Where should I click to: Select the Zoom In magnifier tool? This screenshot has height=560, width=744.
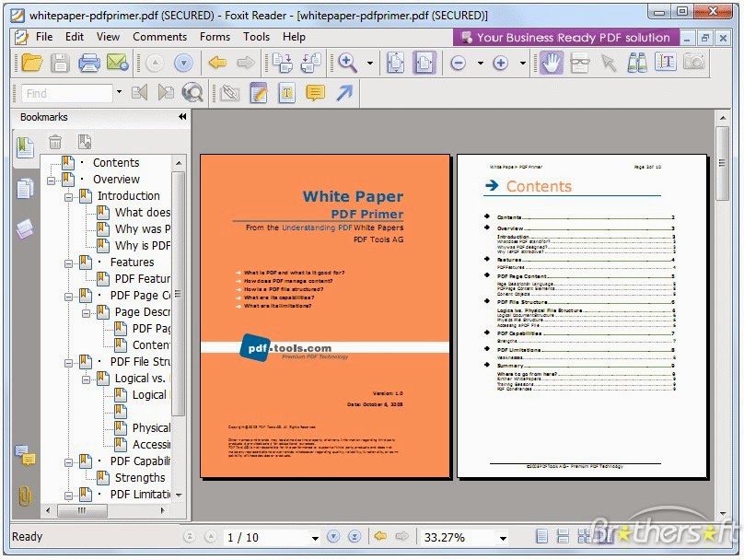(x=348, y=62)
